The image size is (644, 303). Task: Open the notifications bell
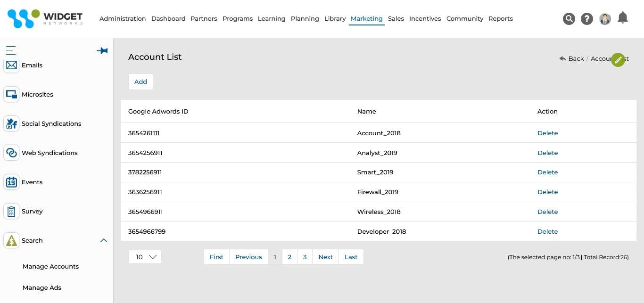click(623, 17)
